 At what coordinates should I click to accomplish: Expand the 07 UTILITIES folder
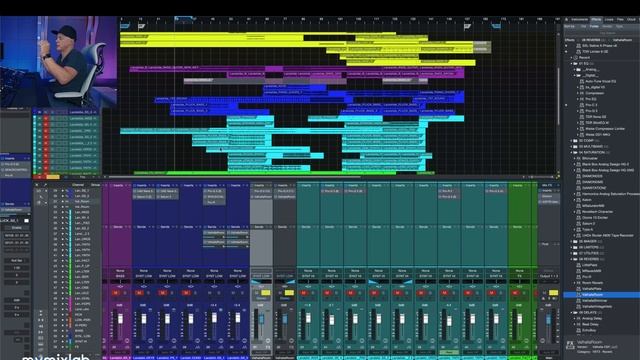571,253
